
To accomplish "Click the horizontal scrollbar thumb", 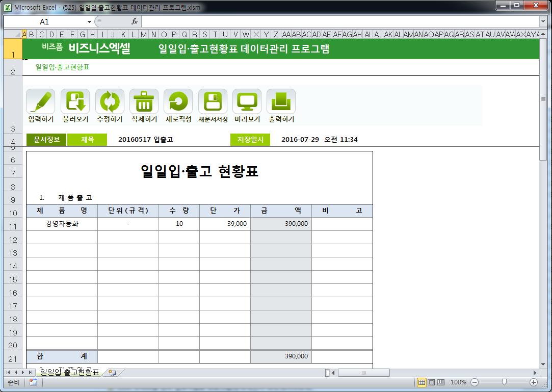I will point(363,373).
